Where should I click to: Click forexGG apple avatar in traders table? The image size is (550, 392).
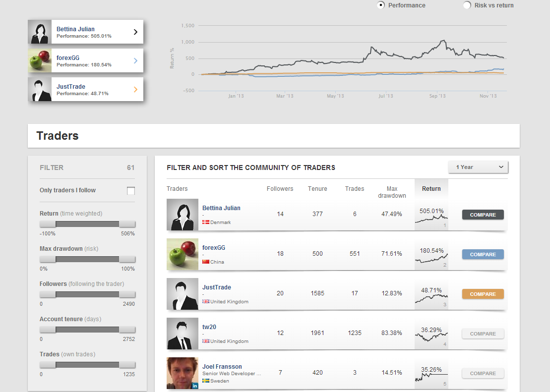183,254
